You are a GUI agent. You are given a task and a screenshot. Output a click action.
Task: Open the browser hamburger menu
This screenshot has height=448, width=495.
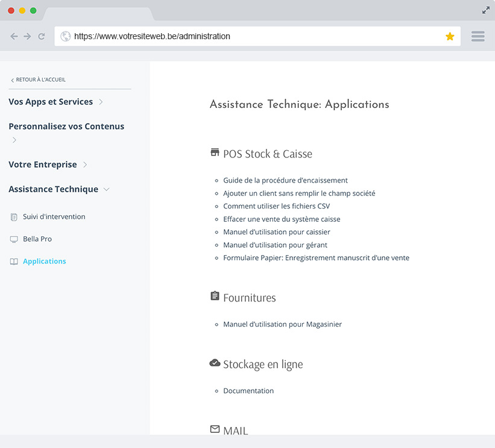coord(478,37)
